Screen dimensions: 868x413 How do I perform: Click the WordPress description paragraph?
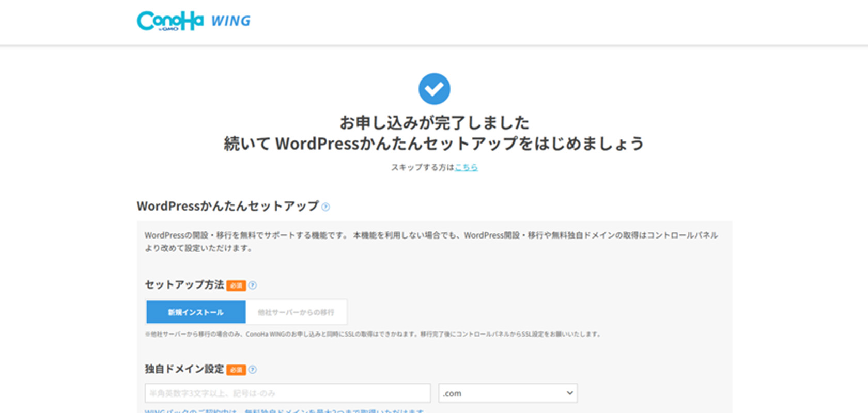(x=431, y=242)
